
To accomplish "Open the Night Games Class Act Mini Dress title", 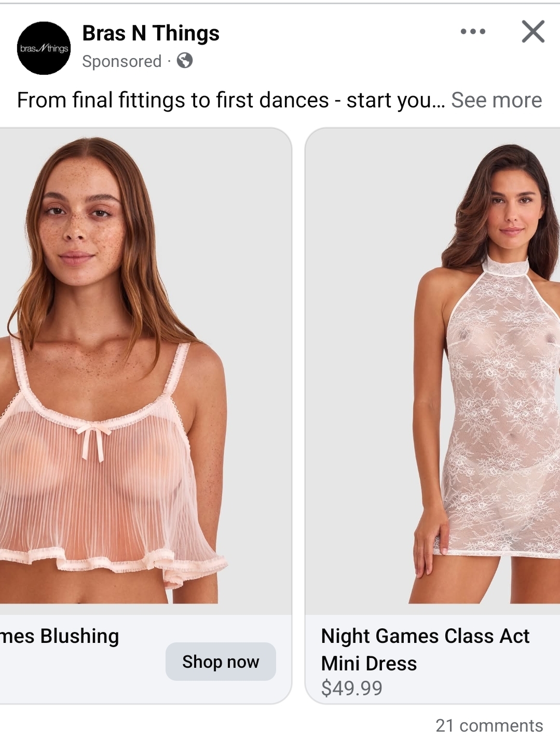I will (425, 649).
